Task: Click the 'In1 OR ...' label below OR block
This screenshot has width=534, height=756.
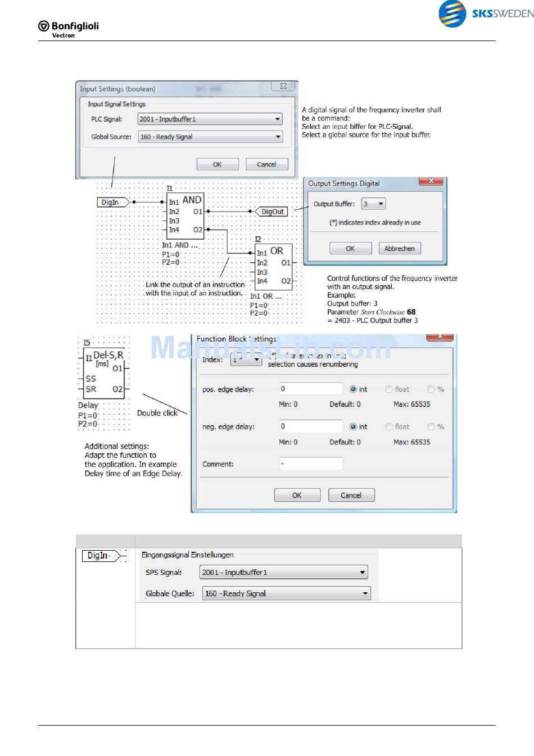Action: 266,296
